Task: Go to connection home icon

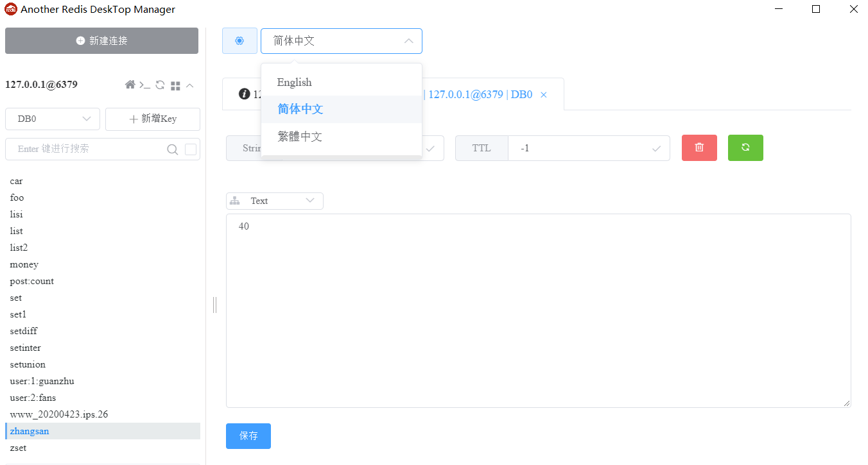Action: coord(130,85)
